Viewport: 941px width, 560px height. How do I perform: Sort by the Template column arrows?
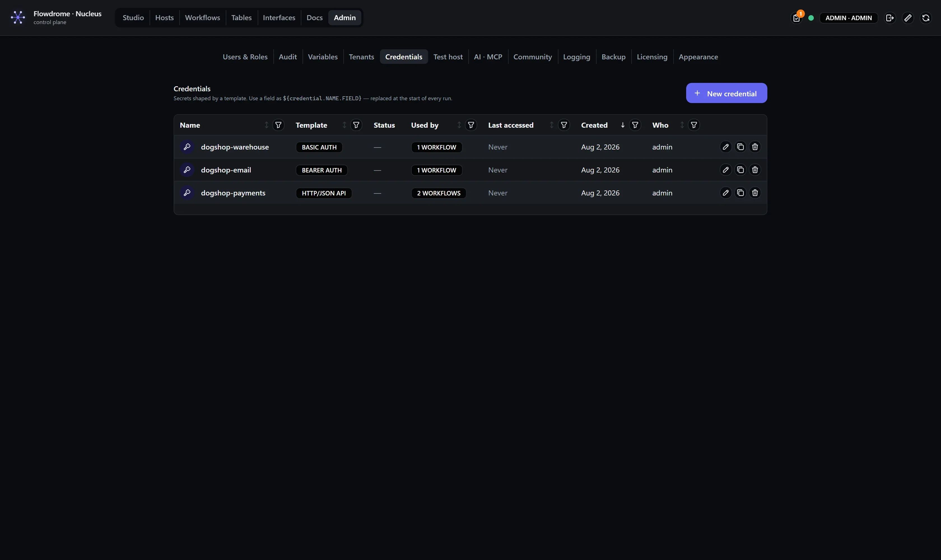(x=344, y=125)
